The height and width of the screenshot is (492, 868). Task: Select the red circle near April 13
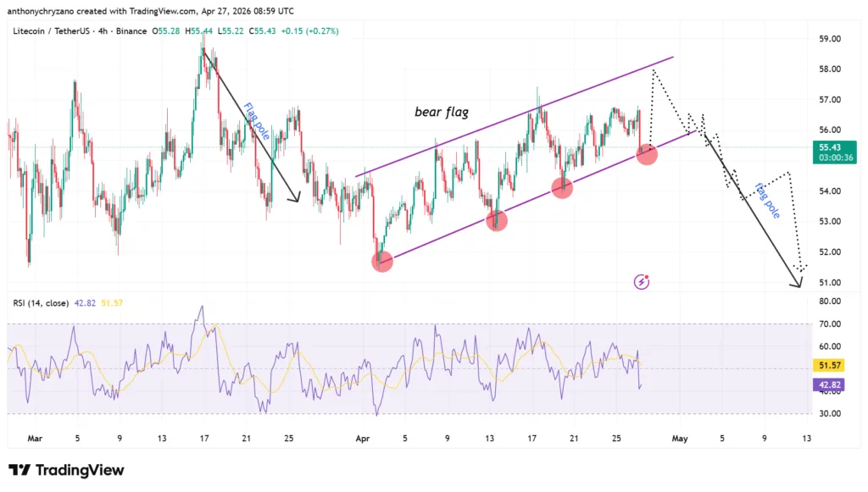pyautogui.click(x=497, y=221)
